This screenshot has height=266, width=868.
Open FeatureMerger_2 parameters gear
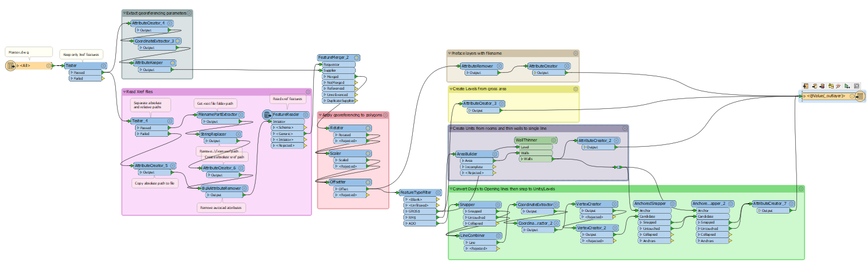pyautogui.click(x=356, y=58)
